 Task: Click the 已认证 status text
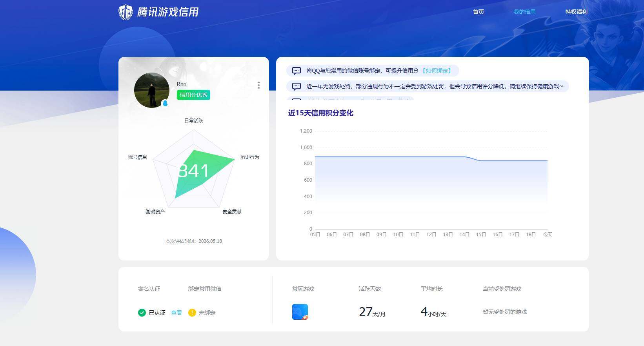(157, 313)
